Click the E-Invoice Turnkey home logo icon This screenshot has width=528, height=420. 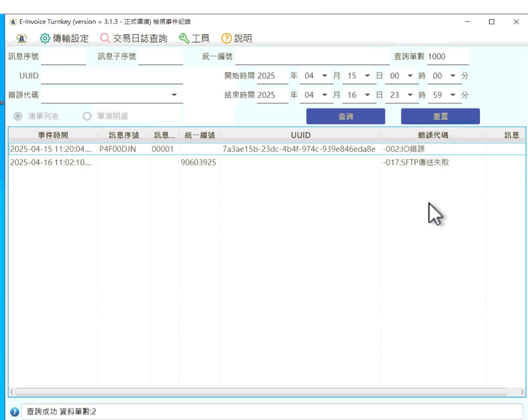click(22, 38)
